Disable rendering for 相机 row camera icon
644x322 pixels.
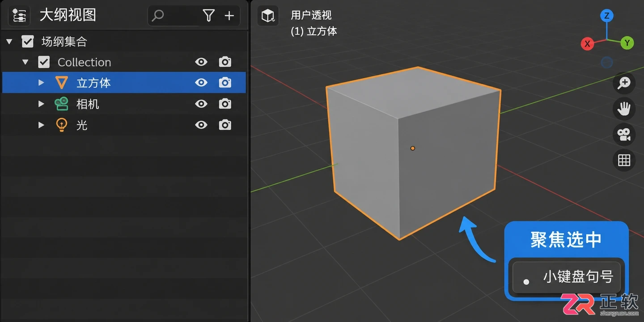225,104
